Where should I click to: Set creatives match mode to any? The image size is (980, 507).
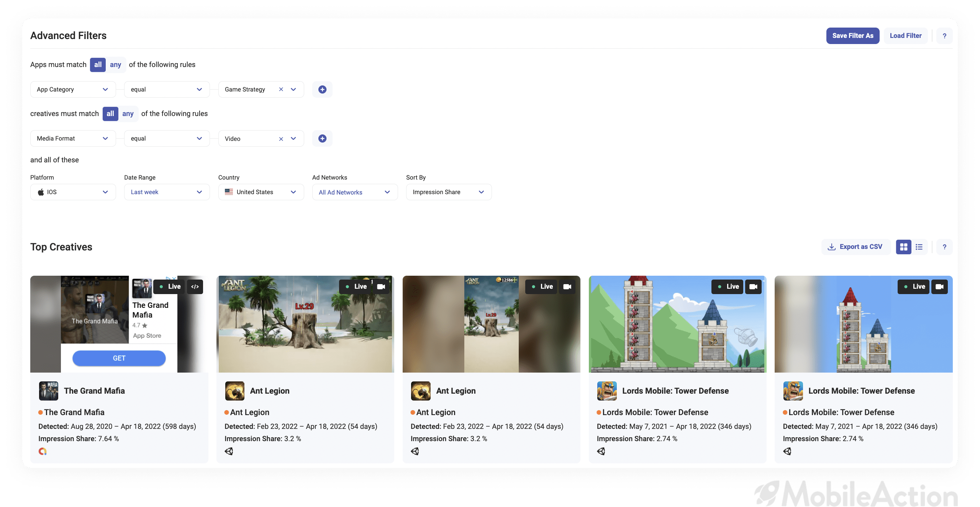pos(128,114)
